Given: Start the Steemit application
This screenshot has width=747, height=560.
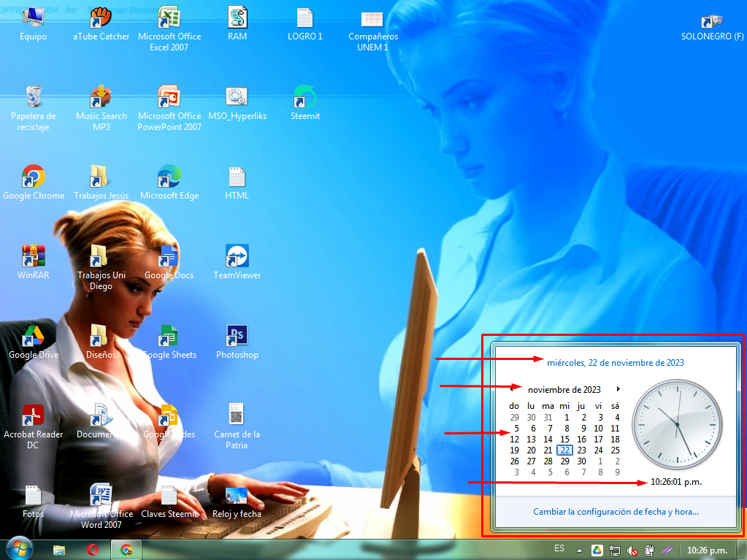Looking at the screenshot, I should pos(304,96).
